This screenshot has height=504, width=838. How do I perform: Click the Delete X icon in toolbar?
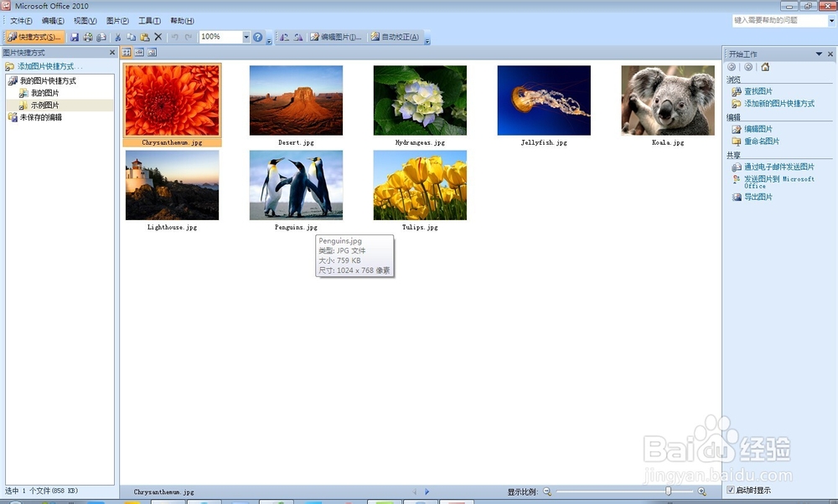(158, 37)
